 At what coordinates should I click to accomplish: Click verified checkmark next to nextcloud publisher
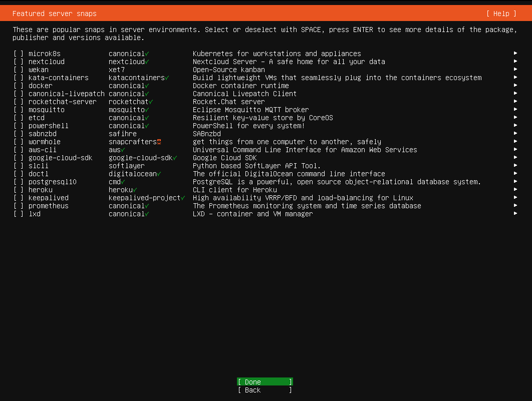[147, 62]
